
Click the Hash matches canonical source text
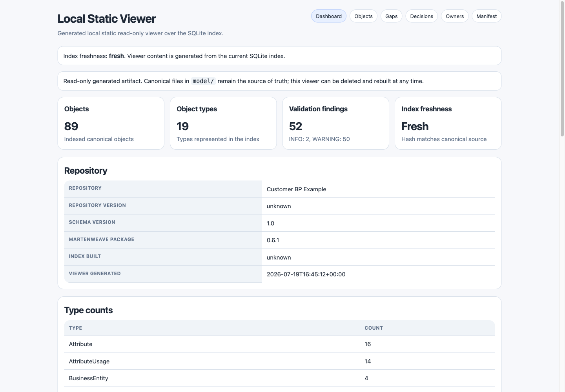click(444, 139)
